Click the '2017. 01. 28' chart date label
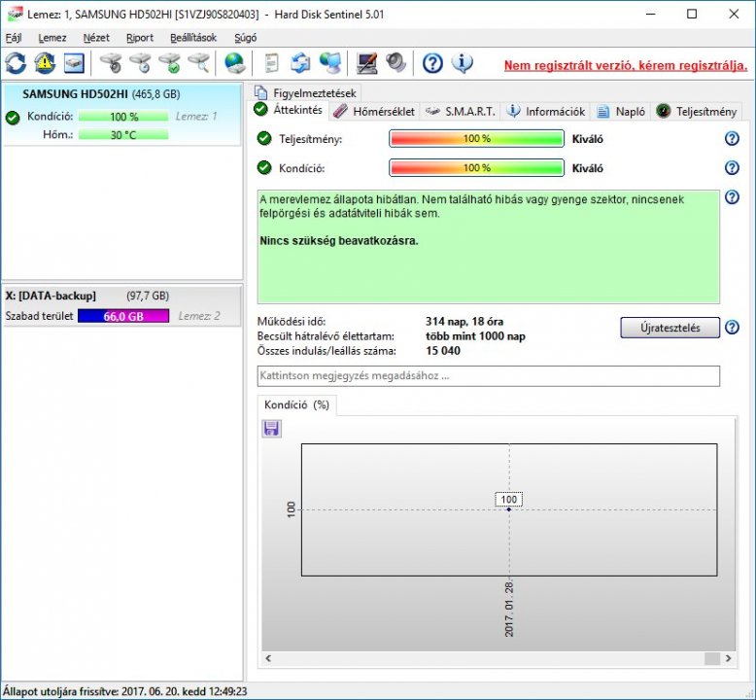Screen dimensions: 756x700 [509, 610]
